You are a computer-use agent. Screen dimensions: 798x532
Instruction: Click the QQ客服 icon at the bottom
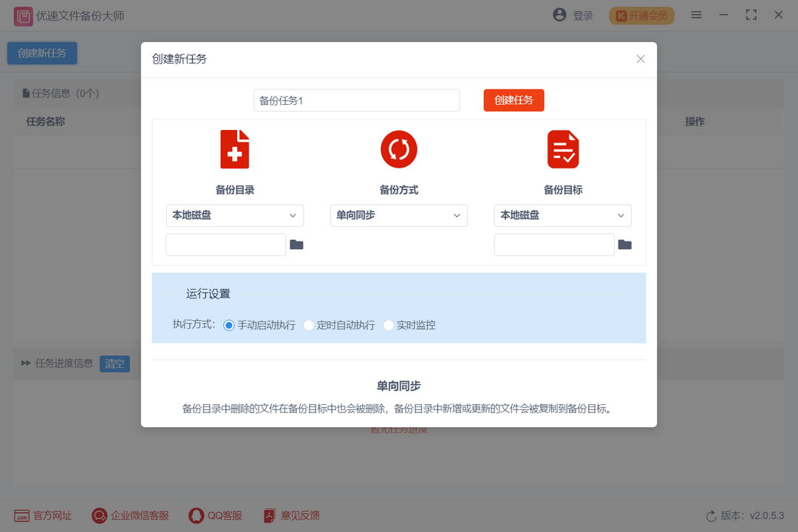(196, 515)
